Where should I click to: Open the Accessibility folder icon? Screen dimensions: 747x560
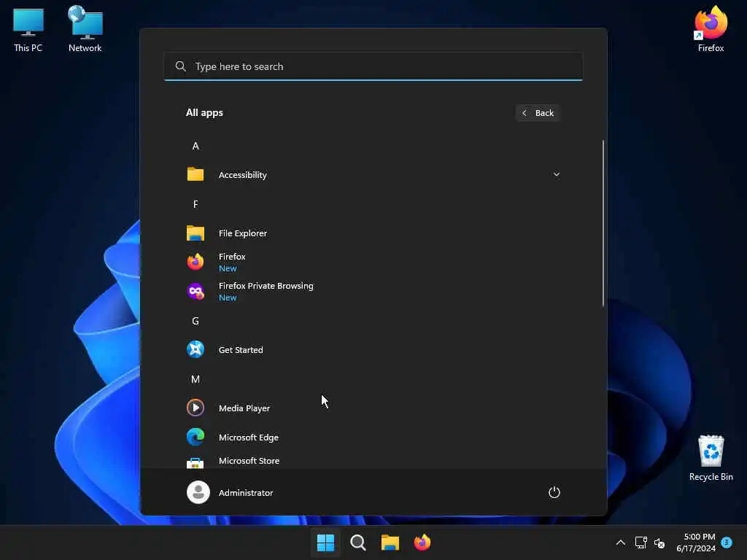[x=196, y=174]
